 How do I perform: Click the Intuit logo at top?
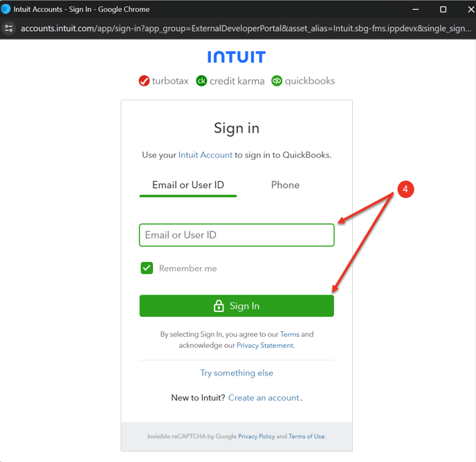pyautogui.click(x=237, y=57)
